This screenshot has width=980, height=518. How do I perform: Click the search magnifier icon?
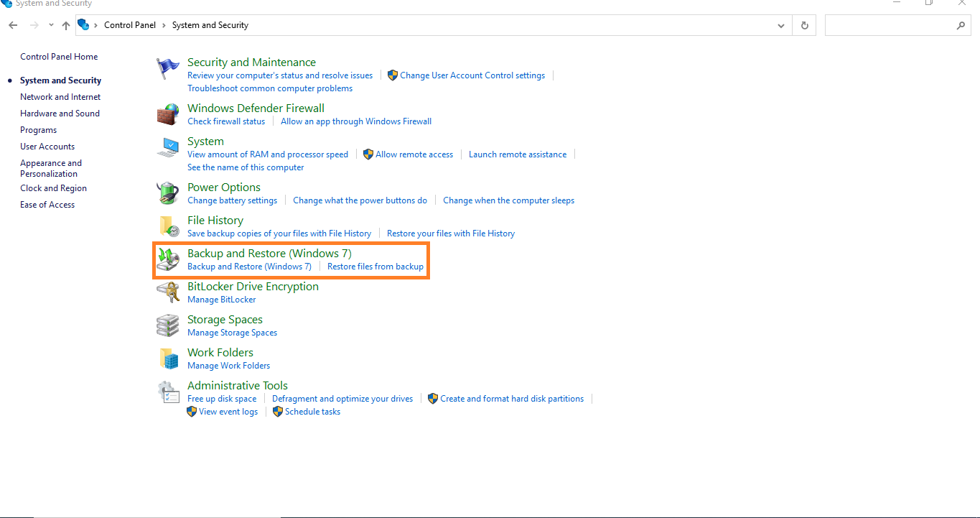click(961, 25)
